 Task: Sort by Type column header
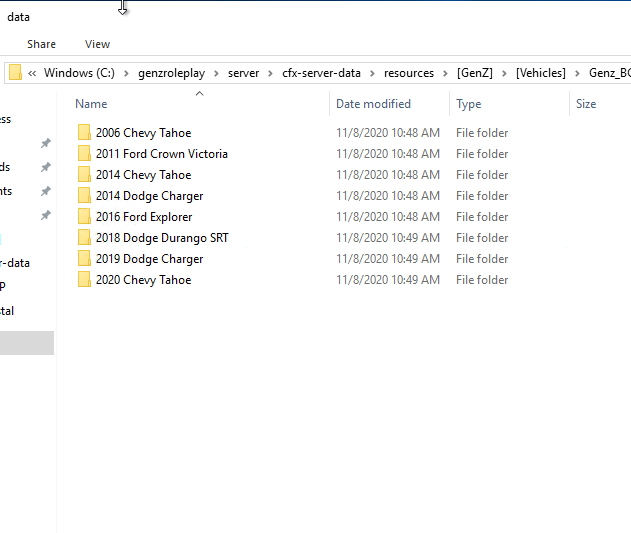(x=469, y=104)
